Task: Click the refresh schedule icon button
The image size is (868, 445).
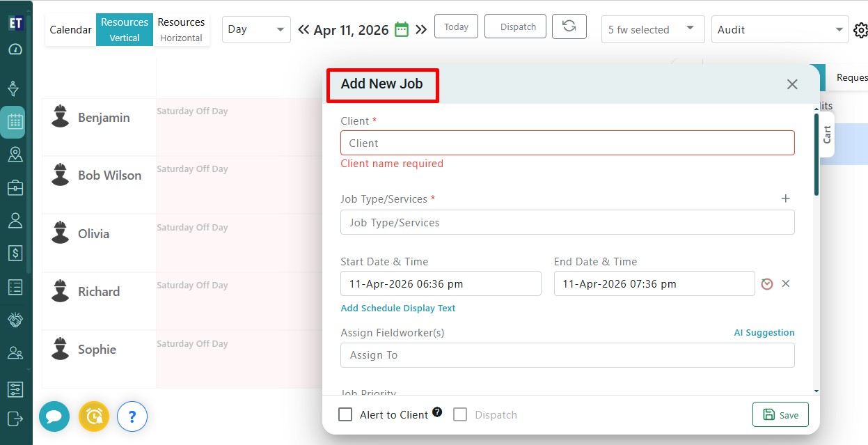Action: (x=569, y=26)
